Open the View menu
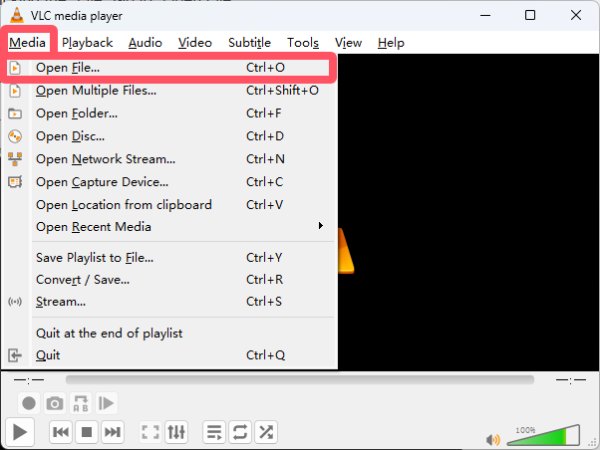600x450 pixels. coord(349,42)
